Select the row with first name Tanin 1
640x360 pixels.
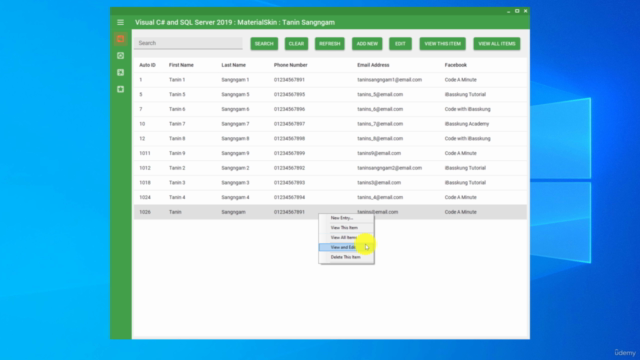pos(330,80)
